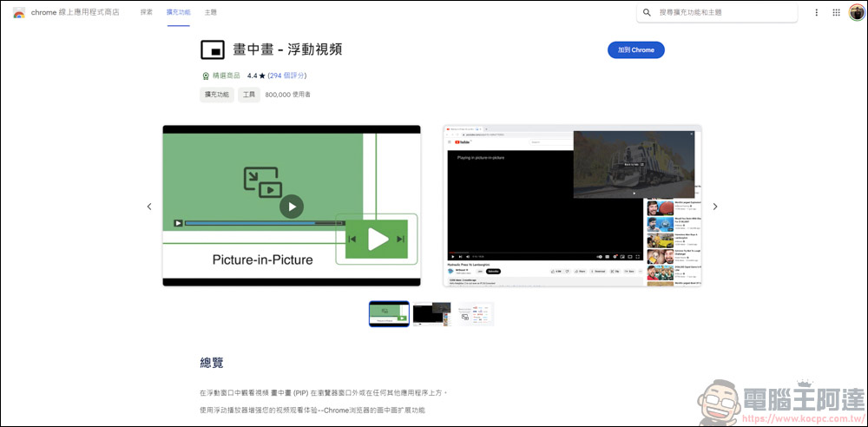Click the search magnifier icon
The width and height of the screenshot is (868, 427).
(x=648, y=13)
